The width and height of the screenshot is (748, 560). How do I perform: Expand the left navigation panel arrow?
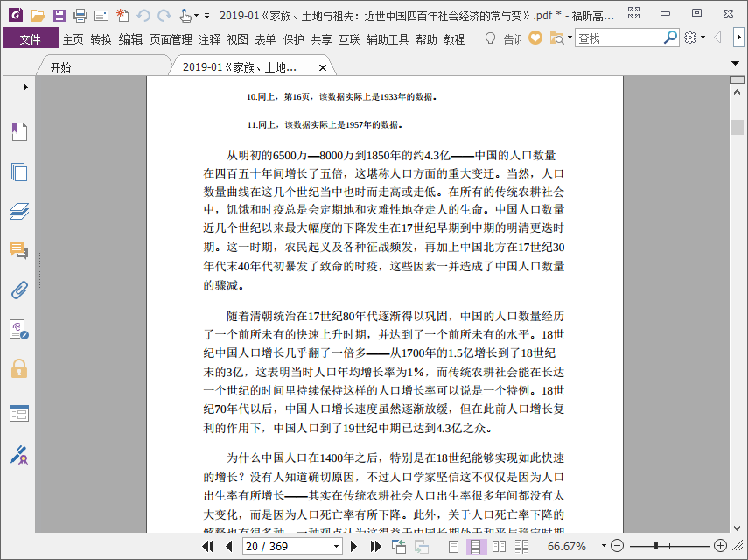coord(25,87)
